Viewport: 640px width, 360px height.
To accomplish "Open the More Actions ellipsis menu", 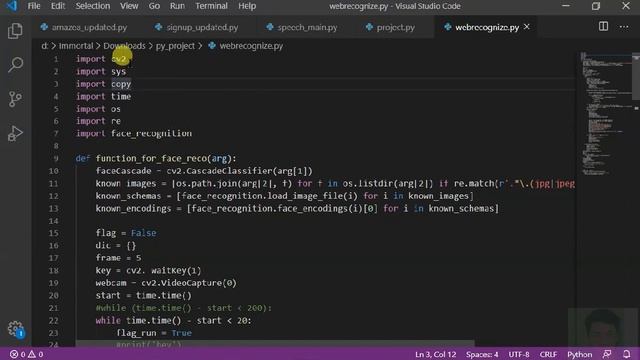I will pos(624,27).
